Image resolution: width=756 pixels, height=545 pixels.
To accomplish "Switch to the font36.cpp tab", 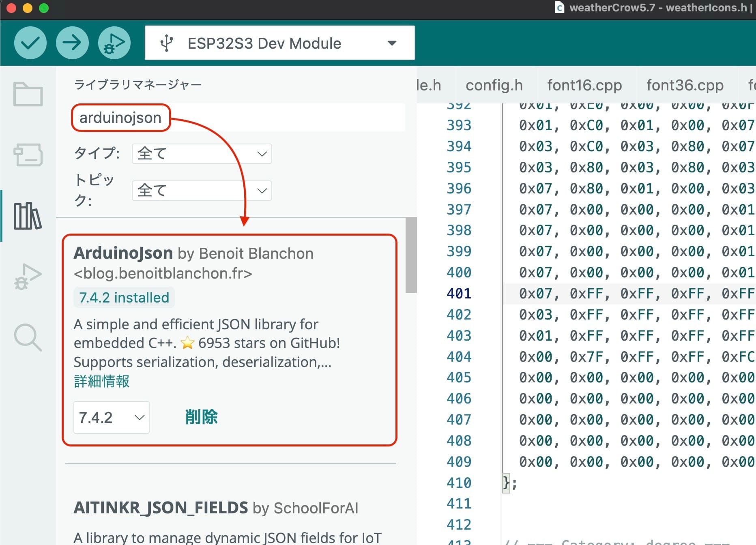I will pyautogui.click(x=685, y=85).
